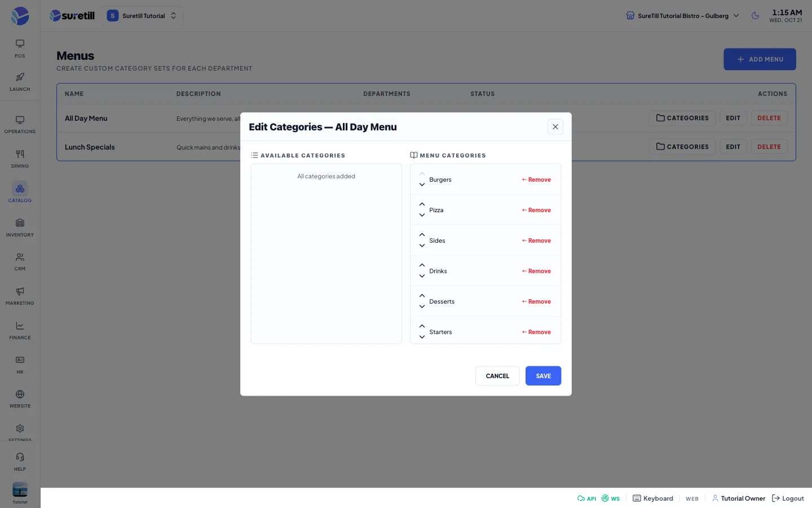The image size is (812, 508).
Task: Remove Starters from menu categories
Action: pos(536,332)
